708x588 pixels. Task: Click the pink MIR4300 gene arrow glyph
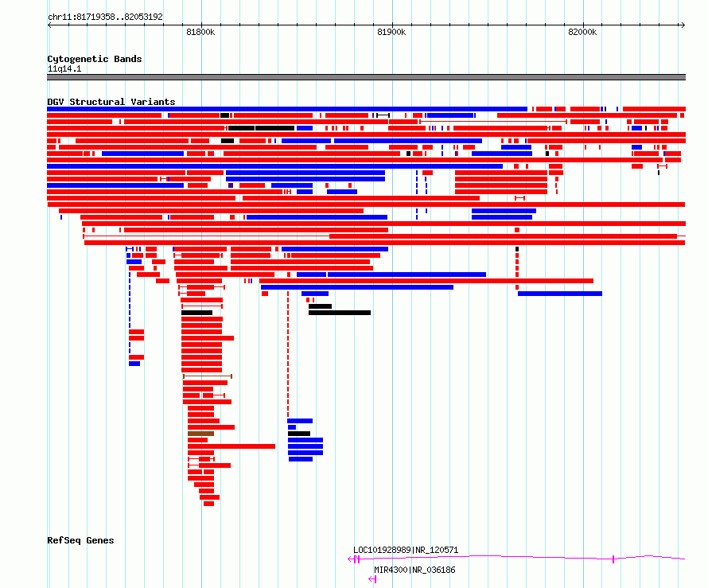point(372,579)
